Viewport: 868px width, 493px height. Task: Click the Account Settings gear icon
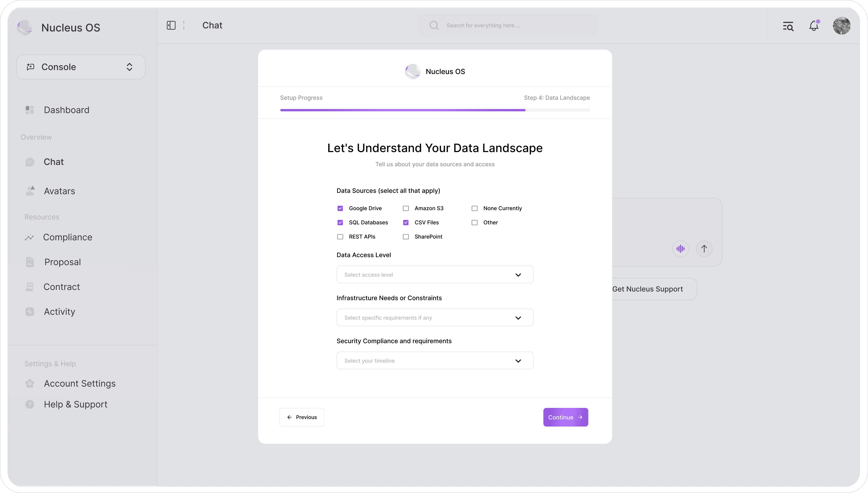click(x=30, y=384)
